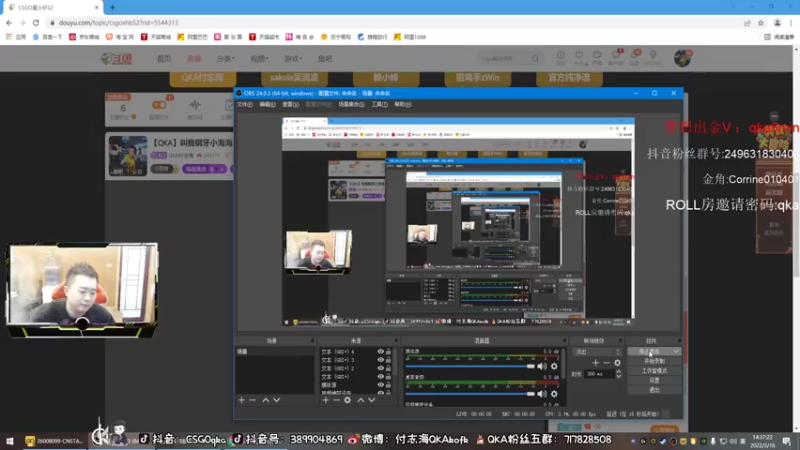Viewport: 800px width, 450px height.
Task: Pop out the audio mixer dock panel
Action: coord(564,341)
